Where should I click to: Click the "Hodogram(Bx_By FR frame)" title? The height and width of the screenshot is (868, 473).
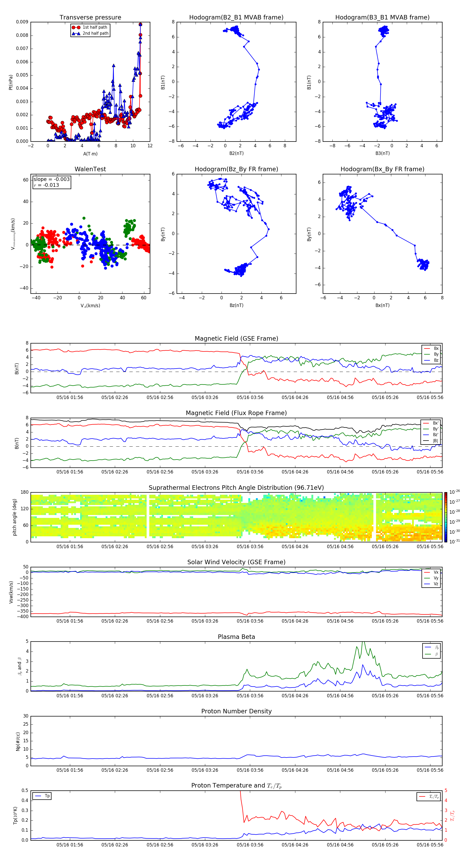coord(382,169)
